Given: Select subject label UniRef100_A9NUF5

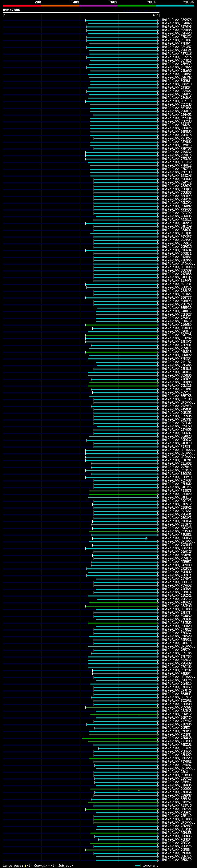Looking at the screenshot, I should click(x=176, y=111).
